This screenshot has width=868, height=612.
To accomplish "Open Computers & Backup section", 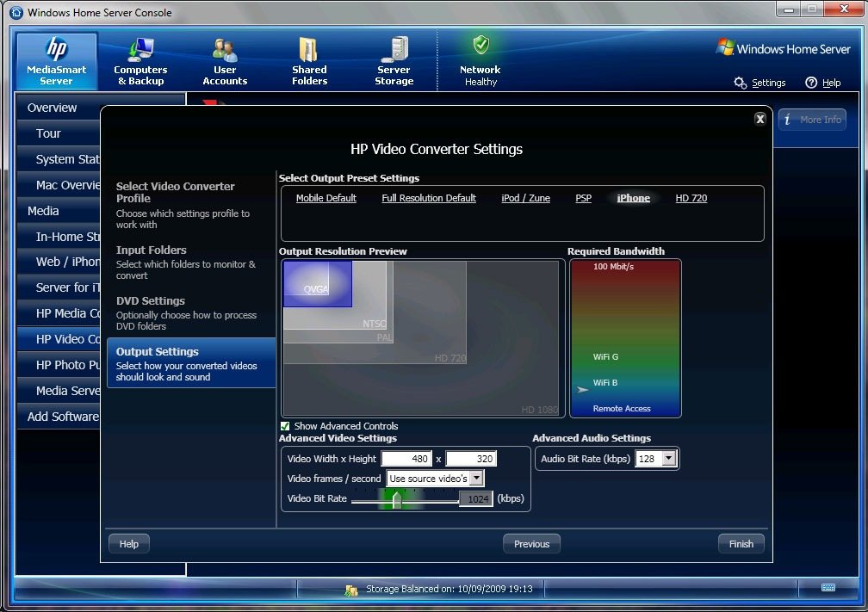I will (140, 61).
